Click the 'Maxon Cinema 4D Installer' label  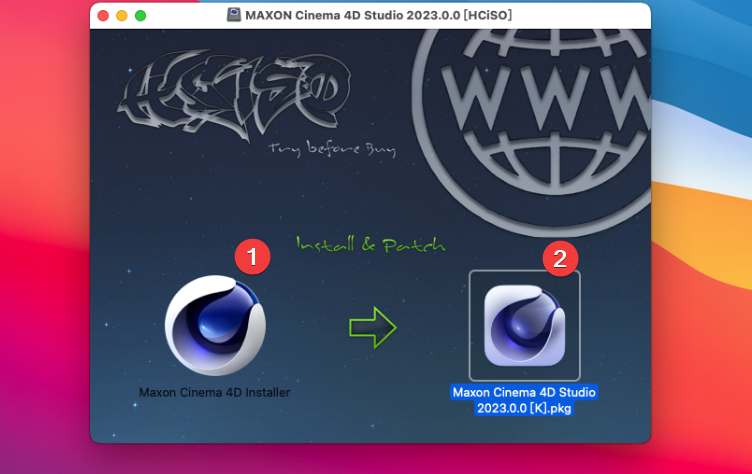click(214, 392)
